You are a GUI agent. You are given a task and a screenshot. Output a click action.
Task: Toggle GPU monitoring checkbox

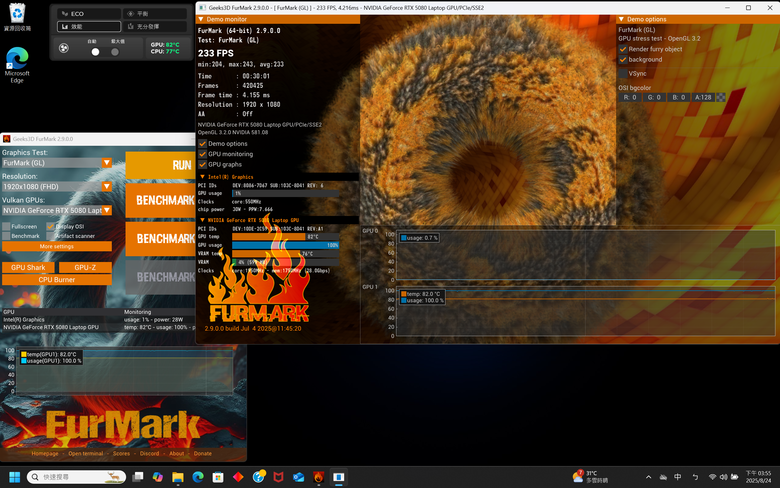[x=202, y=154]
